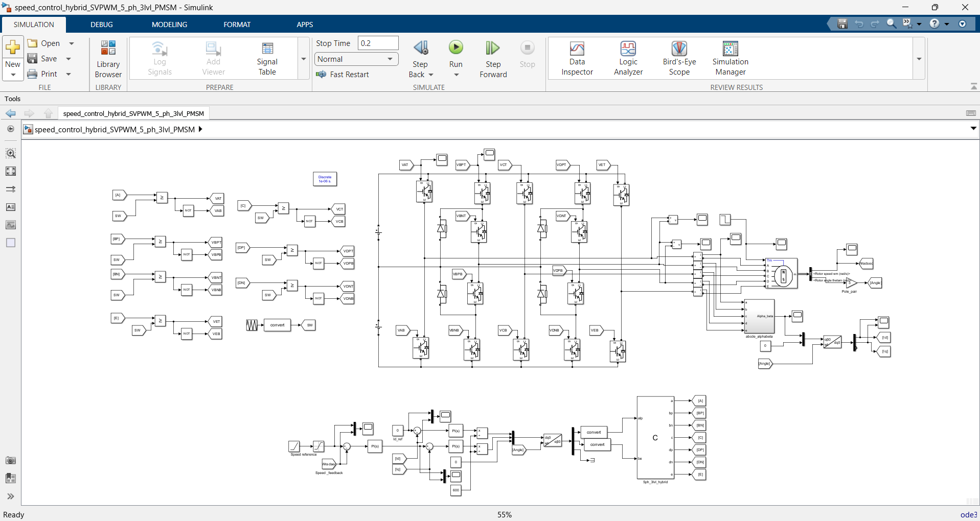980x521 pixels.
Task: Click the Save icon in ribbon
Action: (32, 59)
